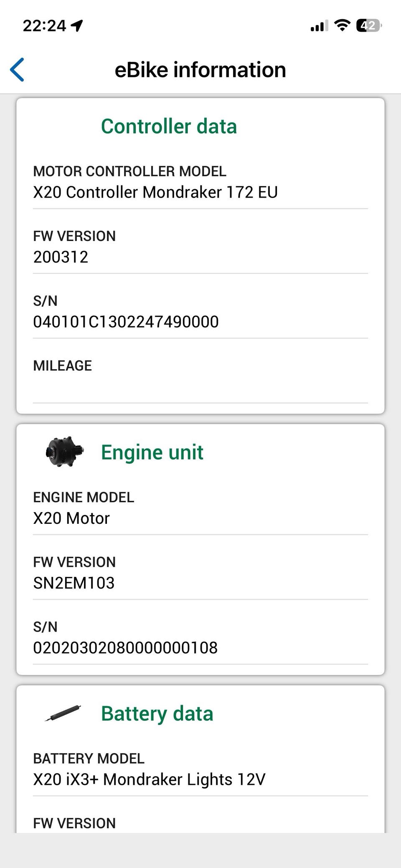Tap the Wi-Fi status icon
This screenshot has width=401, height=868.
point(342,25)
